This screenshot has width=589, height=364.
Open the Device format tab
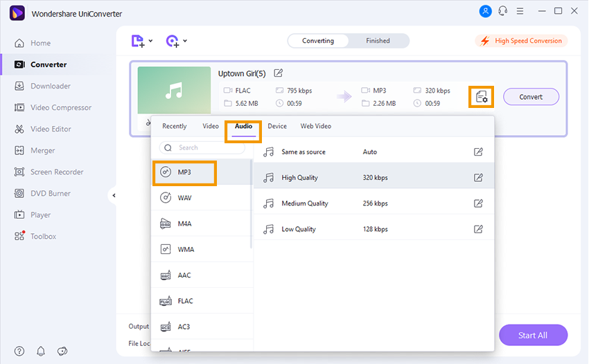click(277, 127)
